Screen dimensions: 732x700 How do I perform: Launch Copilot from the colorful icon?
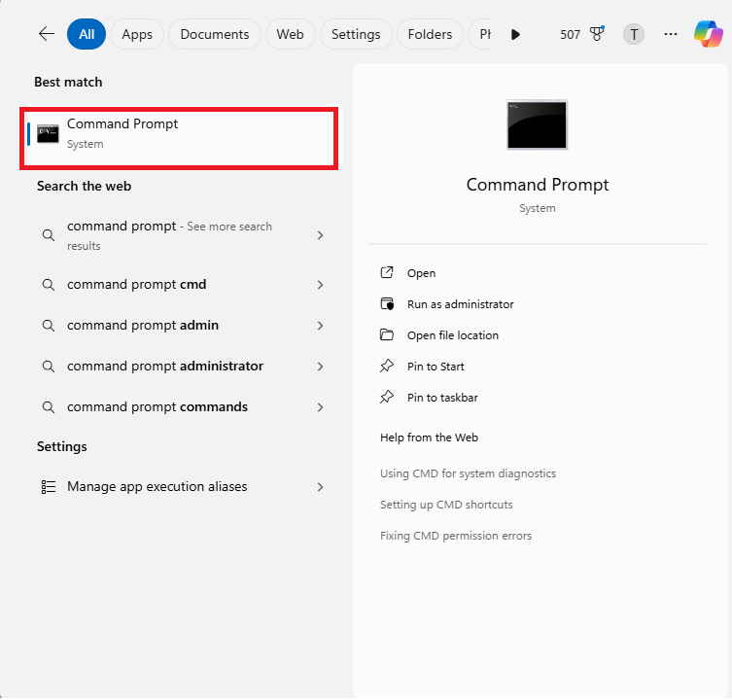pos(709,34)
